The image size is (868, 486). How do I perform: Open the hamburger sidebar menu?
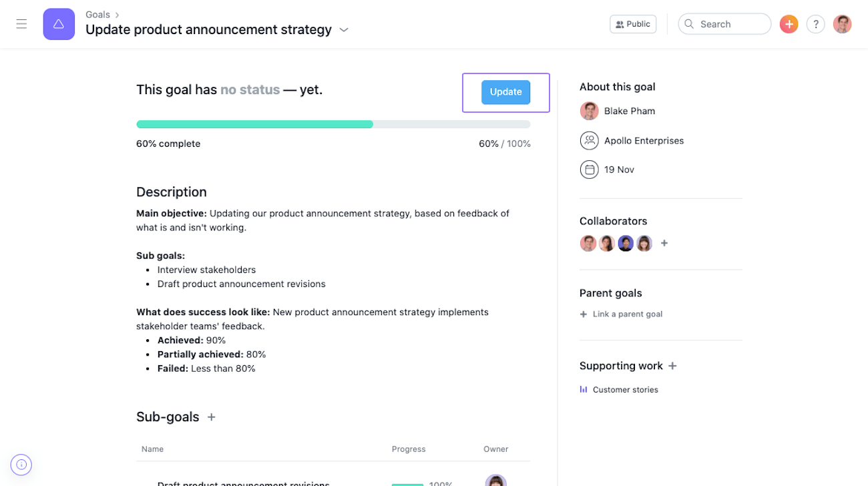21,24
